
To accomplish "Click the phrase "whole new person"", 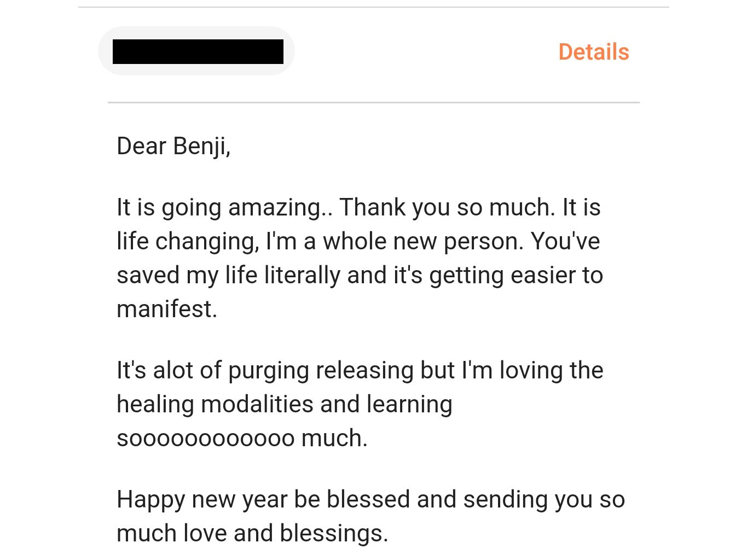I will tap(421, 242).
